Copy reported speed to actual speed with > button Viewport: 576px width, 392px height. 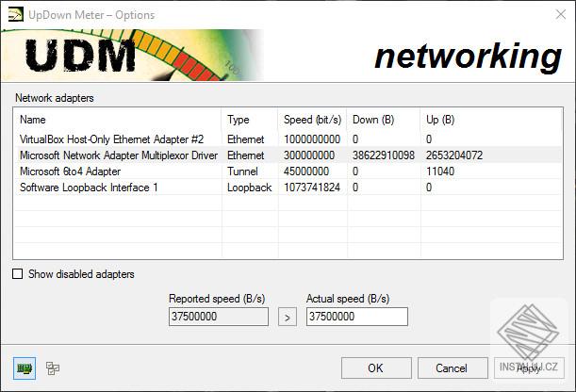[x=288, y=317]
